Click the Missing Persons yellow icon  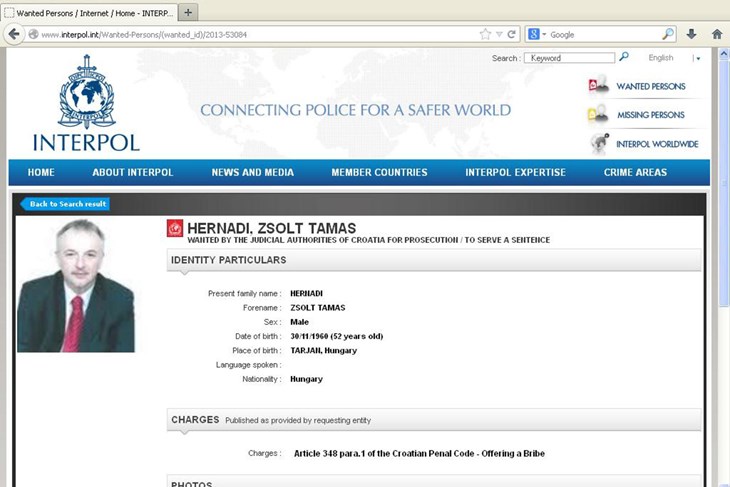coord(598,114)
